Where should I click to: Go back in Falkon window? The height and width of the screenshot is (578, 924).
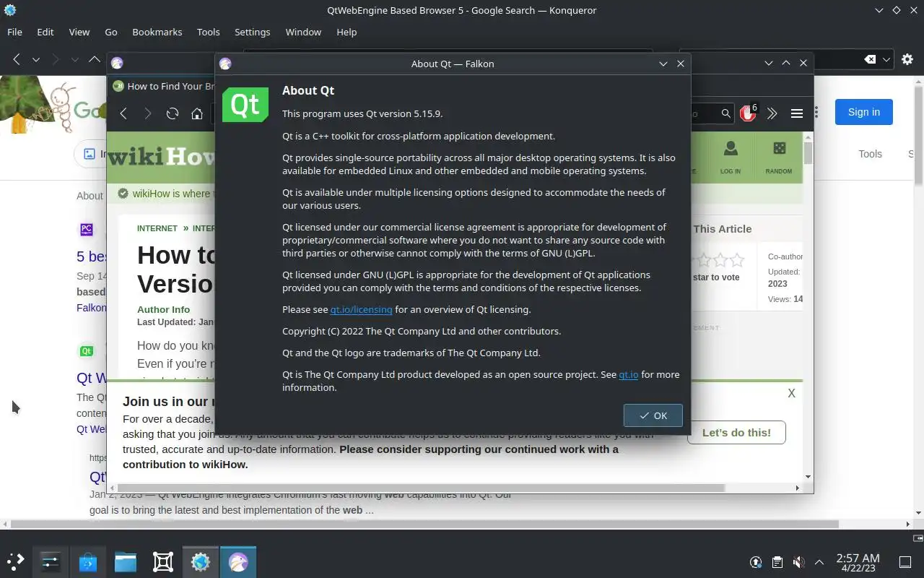click(123, 113)
